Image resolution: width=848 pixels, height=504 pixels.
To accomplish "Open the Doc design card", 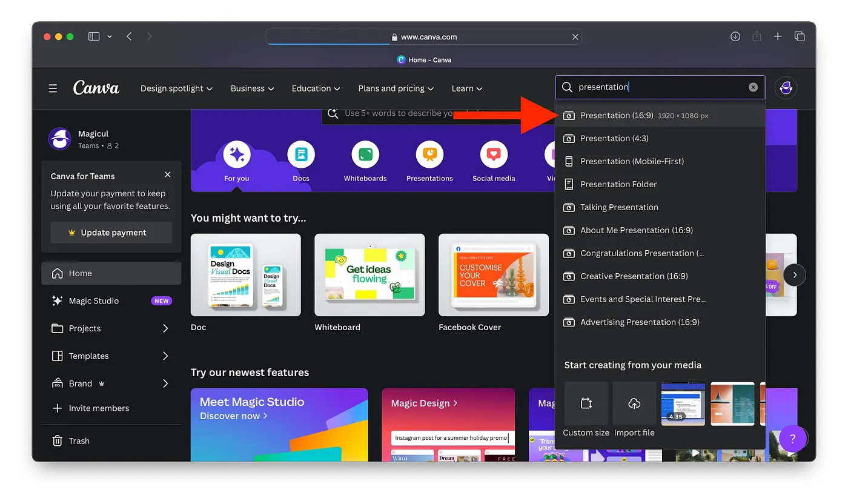I will [x=246, y=275].
